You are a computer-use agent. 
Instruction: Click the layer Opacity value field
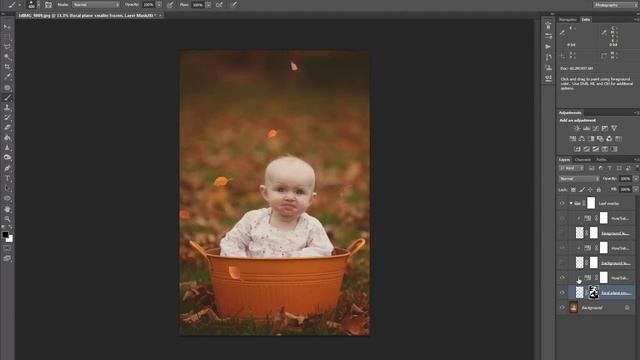(625, 179)
